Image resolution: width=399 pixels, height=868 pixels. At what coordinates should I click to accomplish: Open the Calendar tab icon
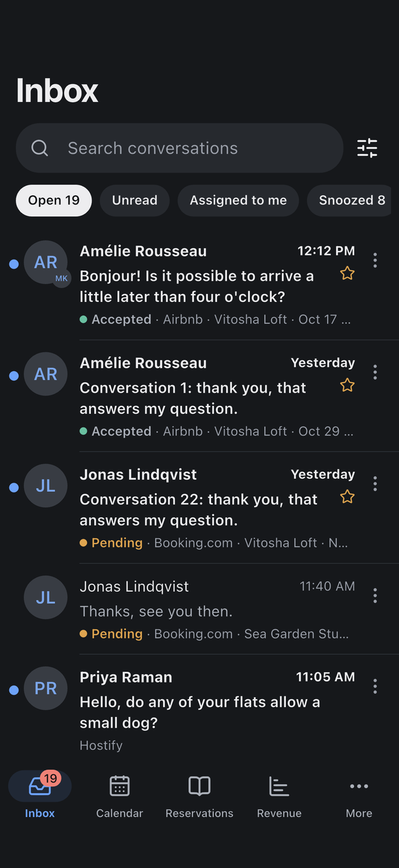pyautogui.click(x=120, y=786)
